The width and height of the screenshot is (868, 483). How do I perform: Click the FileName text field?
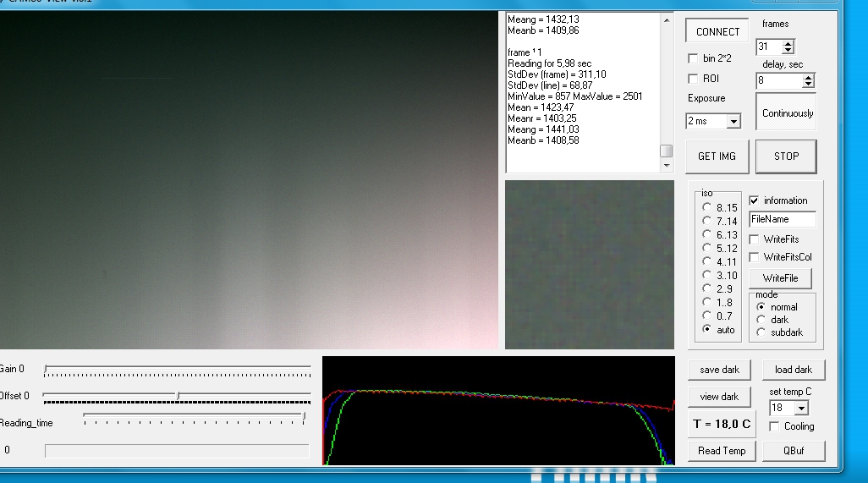click(783, 219)
